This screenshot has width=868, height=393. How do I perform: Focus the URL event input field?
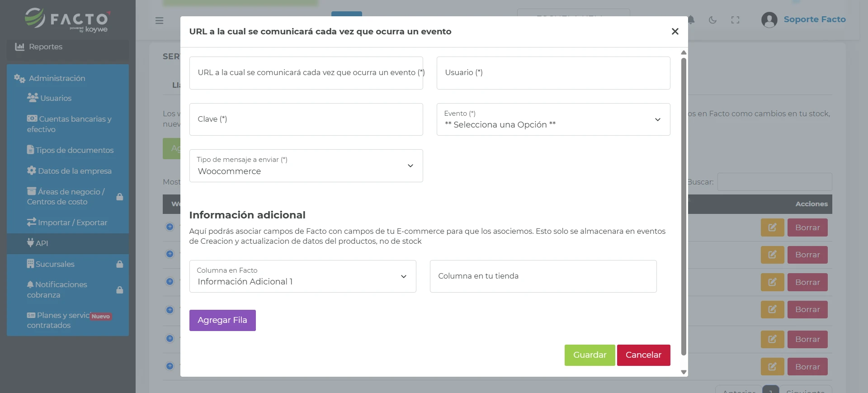306,73
